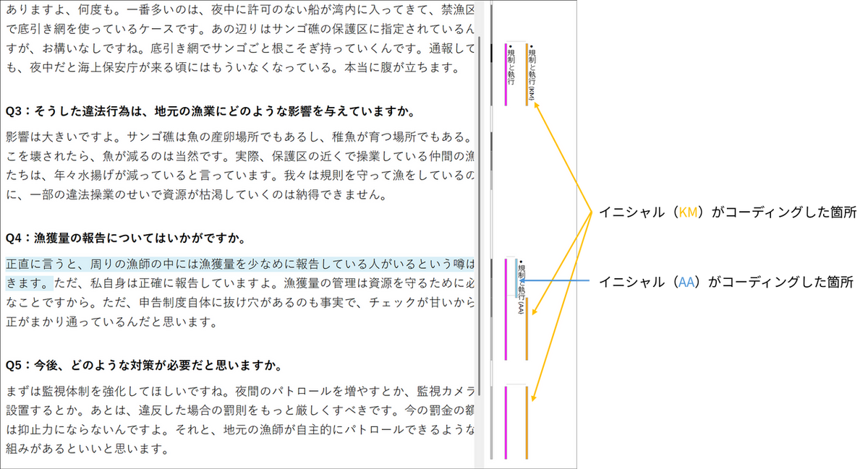Image resolution: width=868 pixels, height=469 pixels.
Task: Click the Q5 answer paragraph starting まずは監視体制
Action: (240, 421)
